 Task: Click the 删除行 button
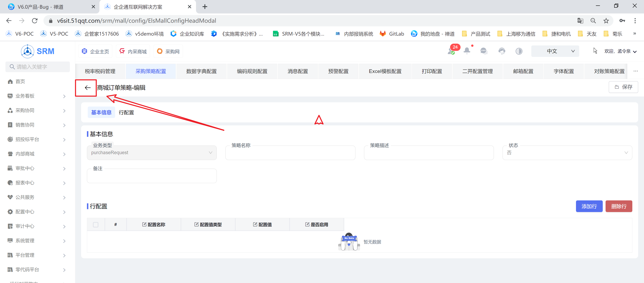(618, 206)
